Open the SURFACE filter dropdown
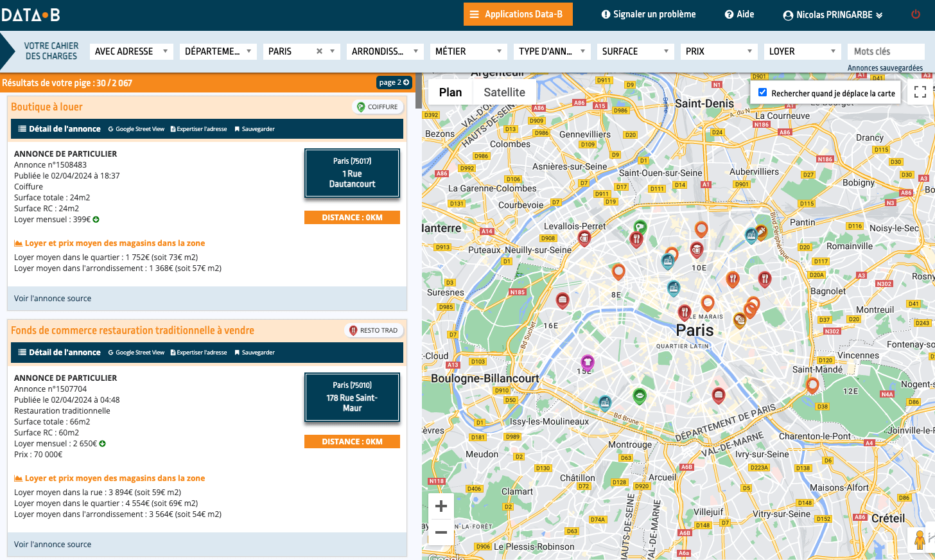The height and width of the screenshot is (560, 935). (636, 51)
